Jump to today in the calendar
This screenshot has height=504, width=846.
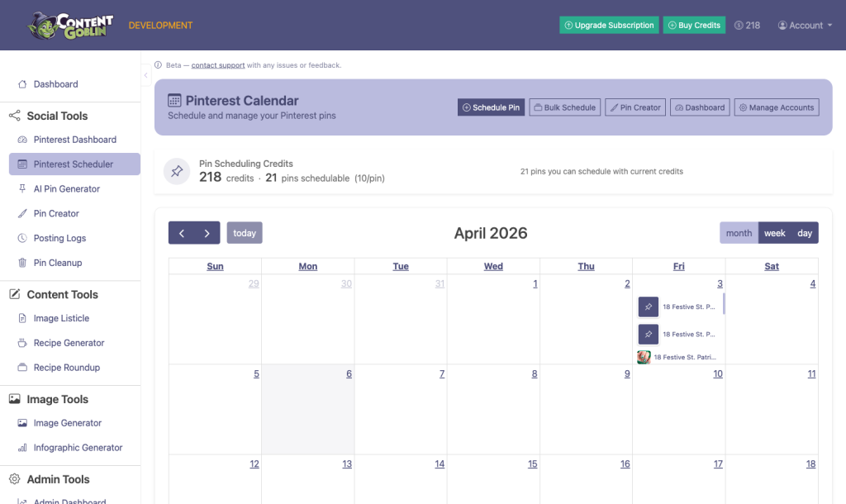tap(245, 233)
